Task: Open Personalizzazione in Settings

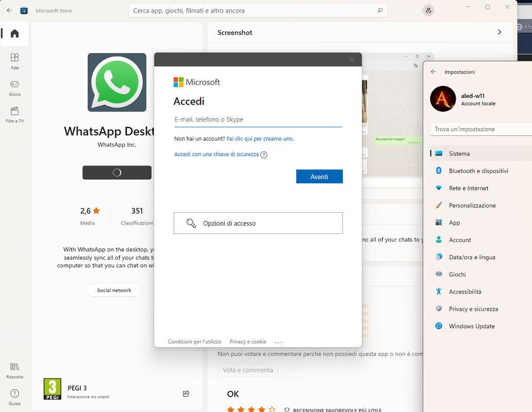Action: click(481, 205)
